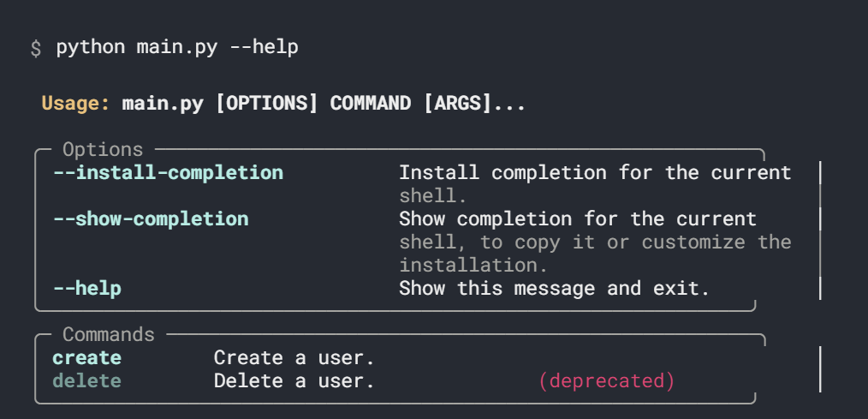The width and height of the screenshot is (868, 419).
Task: Click 'Show this message and exit.' text
Action: pyautogui.click(x=554, y=289)
